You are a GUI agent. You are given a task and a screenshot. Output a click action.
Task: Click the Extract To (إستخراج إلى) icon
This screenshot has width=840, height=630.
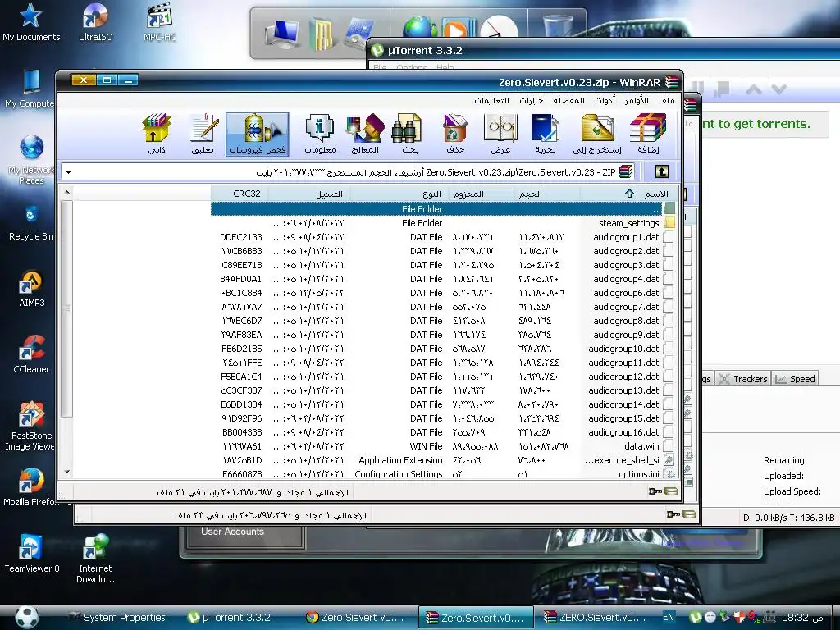[597, 134]
